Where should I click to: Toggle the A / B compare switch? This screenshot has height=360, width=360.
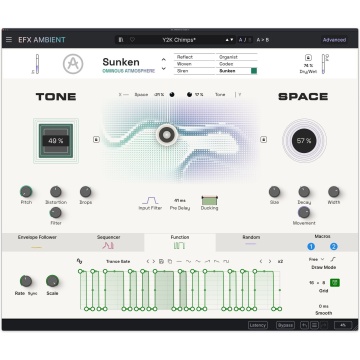pos(245,40)
